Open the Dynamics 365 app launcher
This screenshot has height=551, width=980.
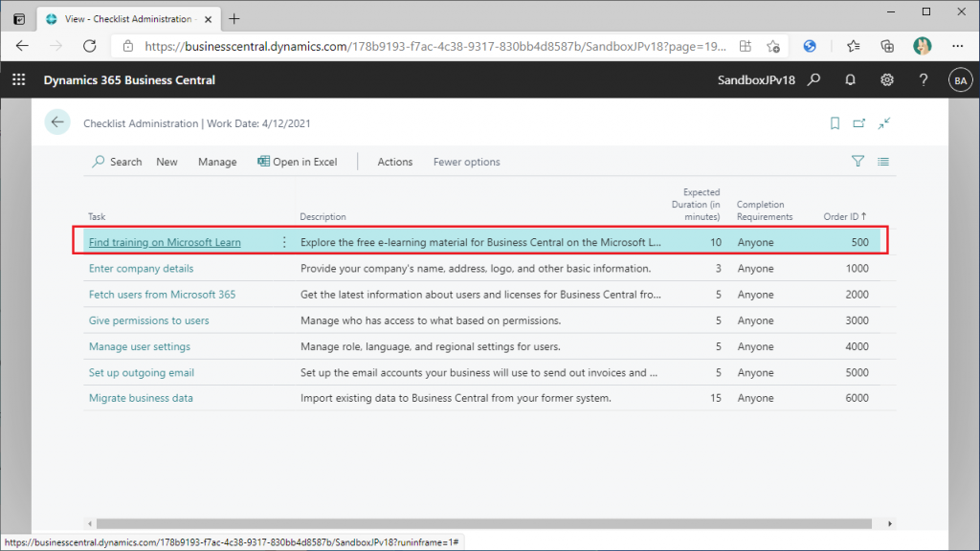point(19,80)
